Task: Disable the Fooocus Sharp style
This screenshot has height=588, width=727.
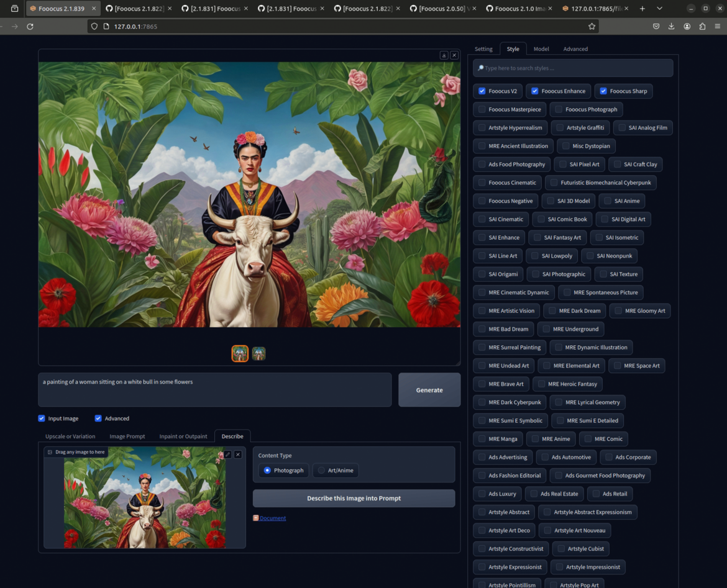Action: pos(603,91)
